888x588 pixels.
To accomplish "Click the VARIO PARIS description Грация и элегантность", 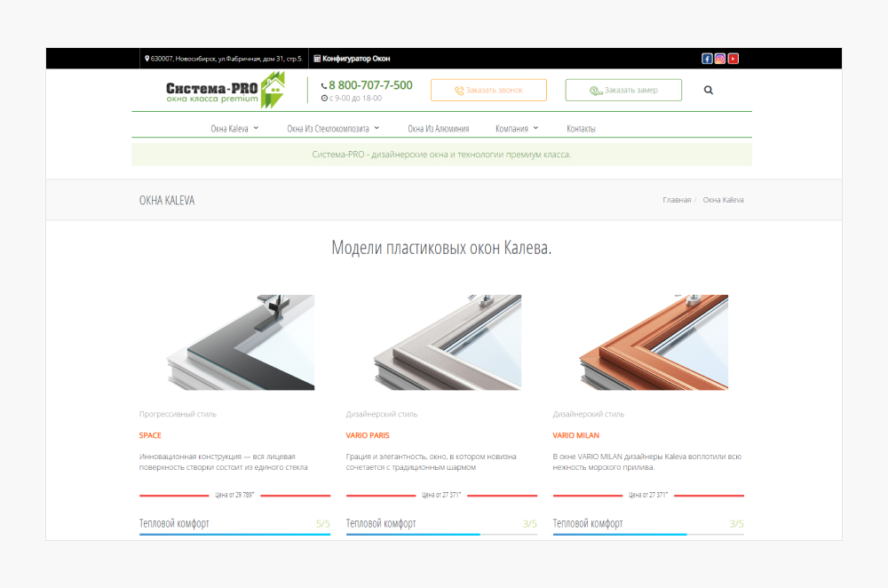I will 431,462.
